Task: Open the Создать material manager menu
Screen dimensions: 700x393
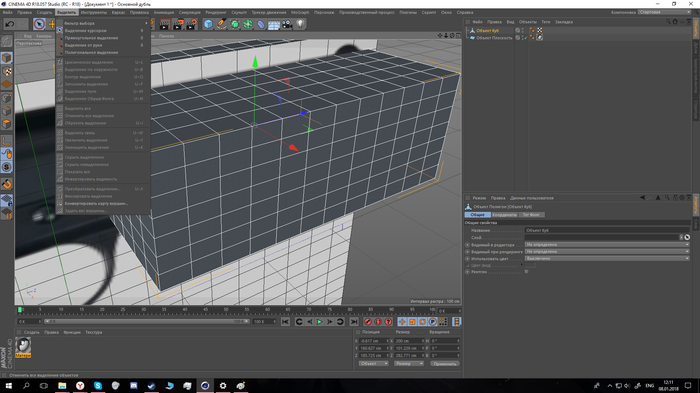Action: point(32,332)
